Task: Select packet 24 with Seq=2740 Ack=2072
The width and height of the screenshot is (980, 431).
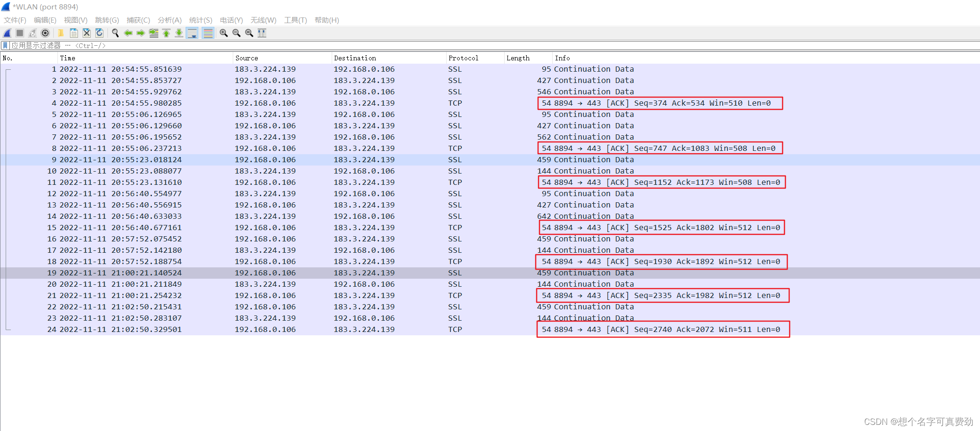Action: (490, 330)
